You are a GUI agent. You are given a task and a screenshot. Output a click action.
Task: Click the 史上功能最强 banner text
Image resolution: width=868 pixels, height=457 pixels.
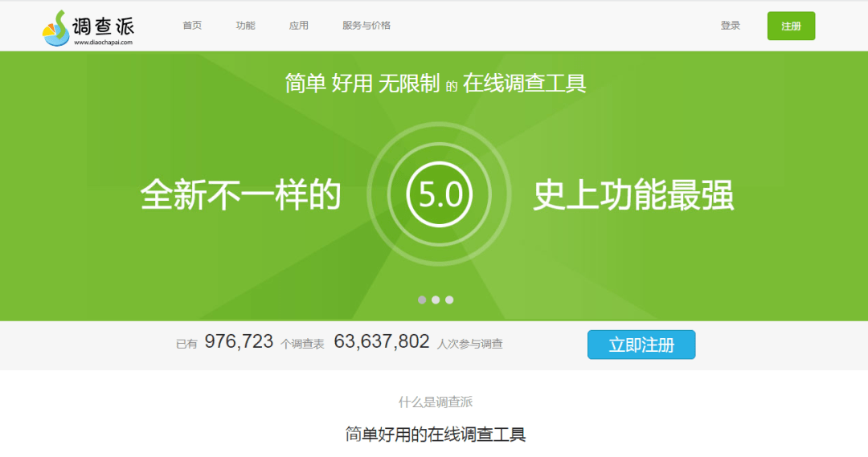click(x=633, y=195)
